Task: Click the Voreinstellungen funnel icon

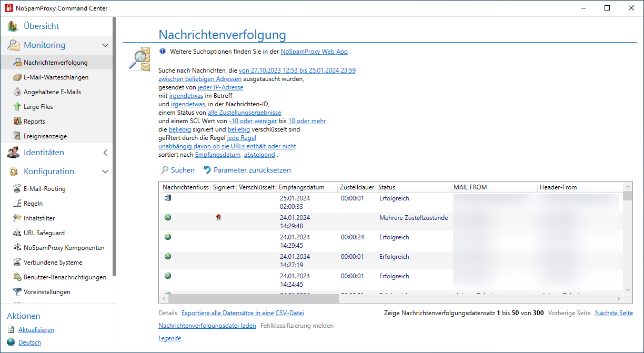Action: (17, 292)
